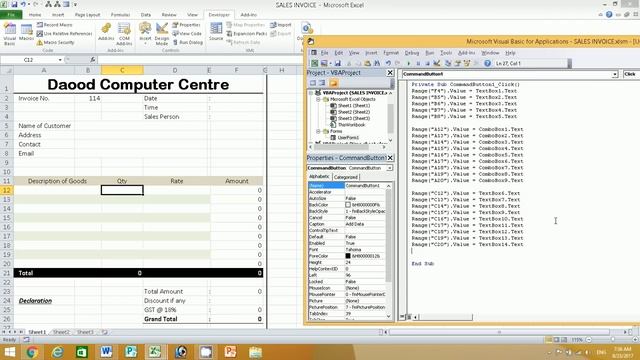The image size is (640, 360).
Task: Close the Project - VBAProject panel
Action: [x=390, y=73]
